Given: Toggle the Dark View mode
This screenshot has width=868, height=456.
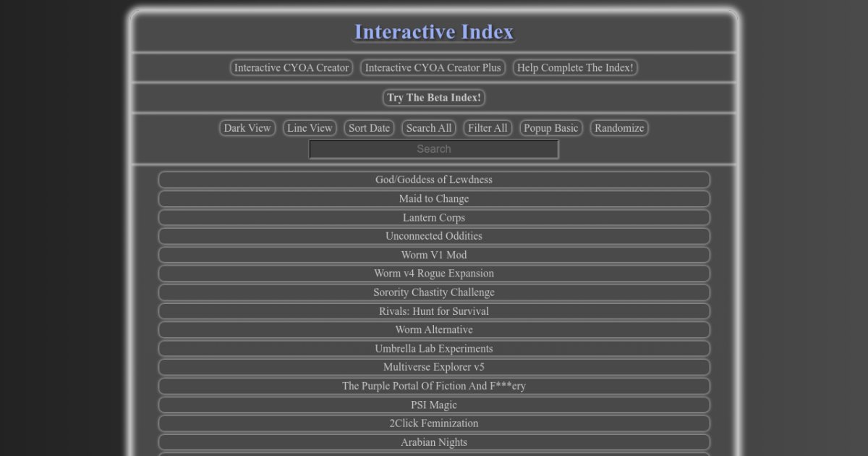Looking at the screenshot, I should 247,128.
